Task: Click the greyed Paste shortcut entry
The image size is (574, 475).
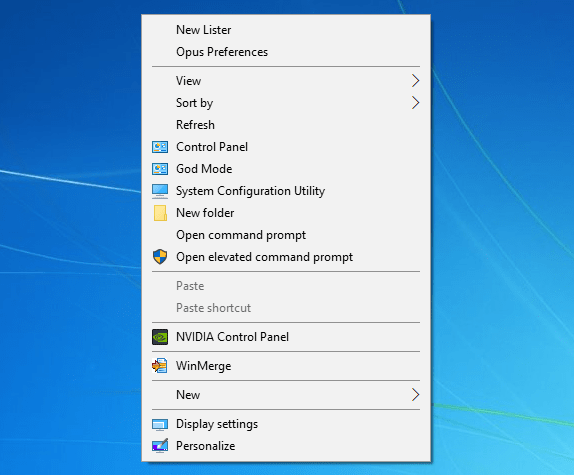Action: click(x=286, y=308)
